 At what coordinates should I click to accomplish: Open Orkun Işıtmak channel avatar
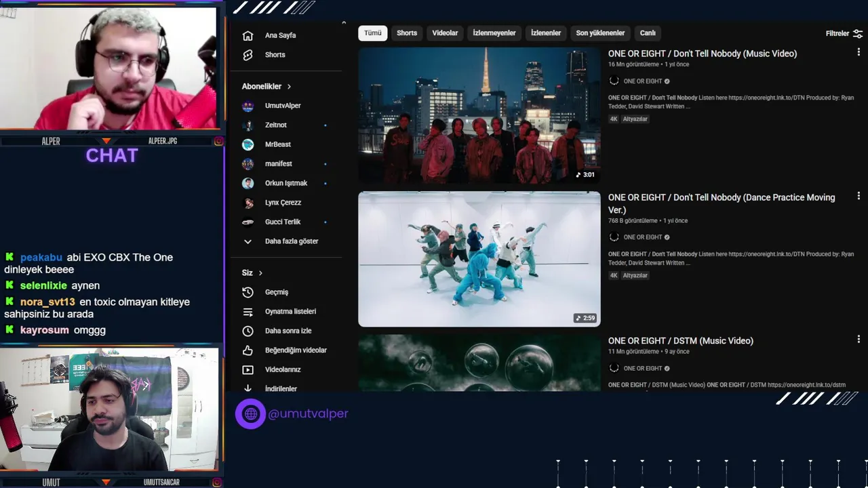[x=248, y=183]
